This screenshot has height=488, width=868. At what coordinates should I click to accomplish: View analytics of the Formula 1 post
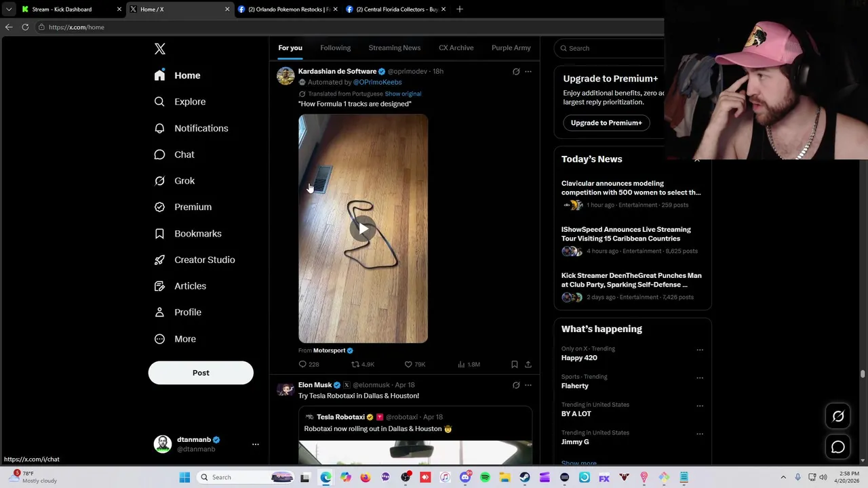point(469,365)
